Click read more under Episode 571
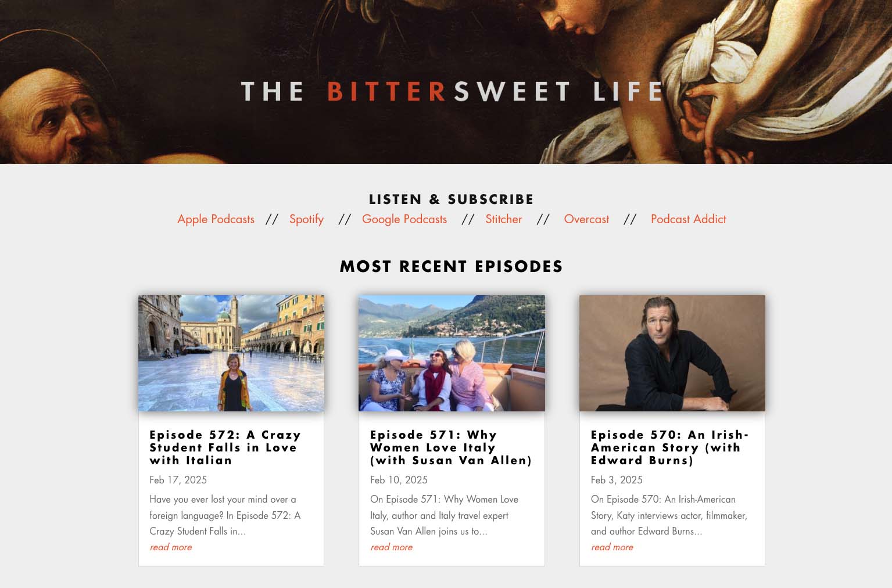This screenshot has width=892, height=588. [x=392, y=547]
